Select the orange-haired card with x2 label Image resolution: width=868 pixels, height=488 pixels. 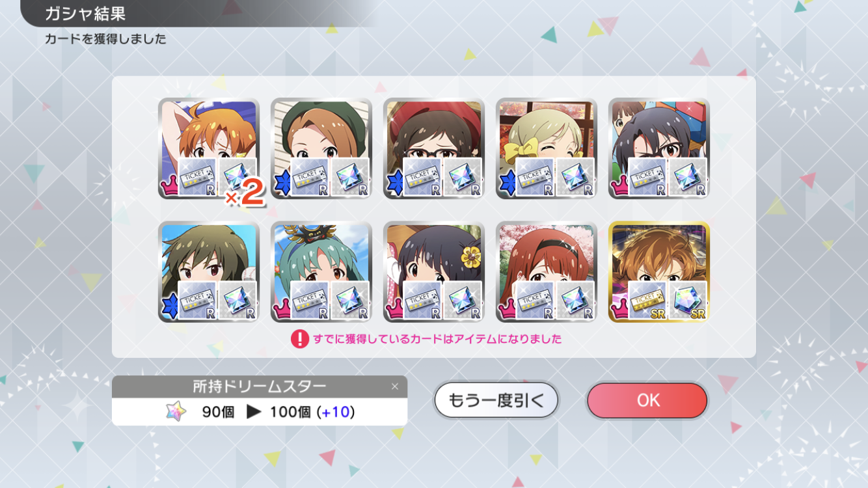[209, 149]
